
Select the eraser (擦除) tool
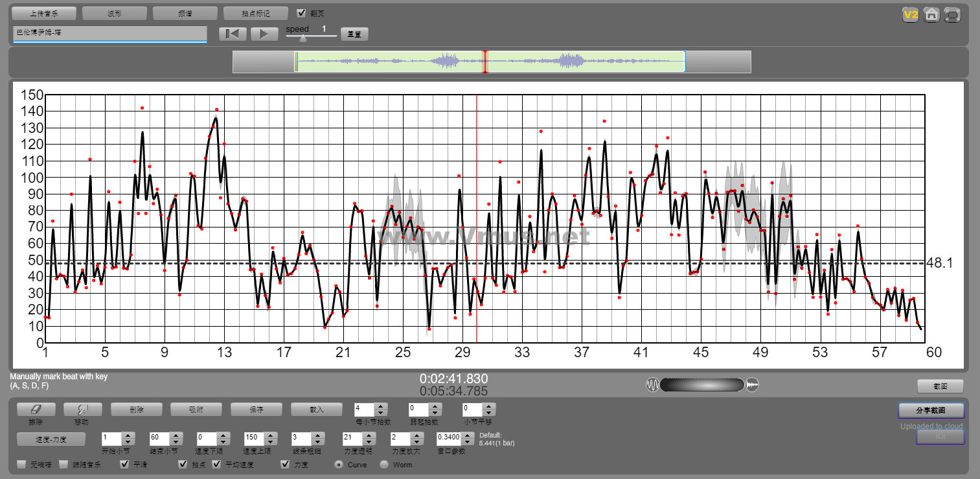36,410
